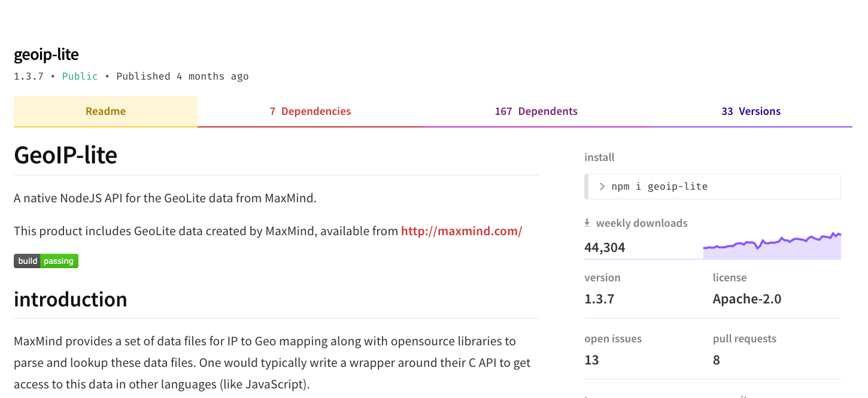Click the 44,304 weekly downloads count

(x=605, y=248)
